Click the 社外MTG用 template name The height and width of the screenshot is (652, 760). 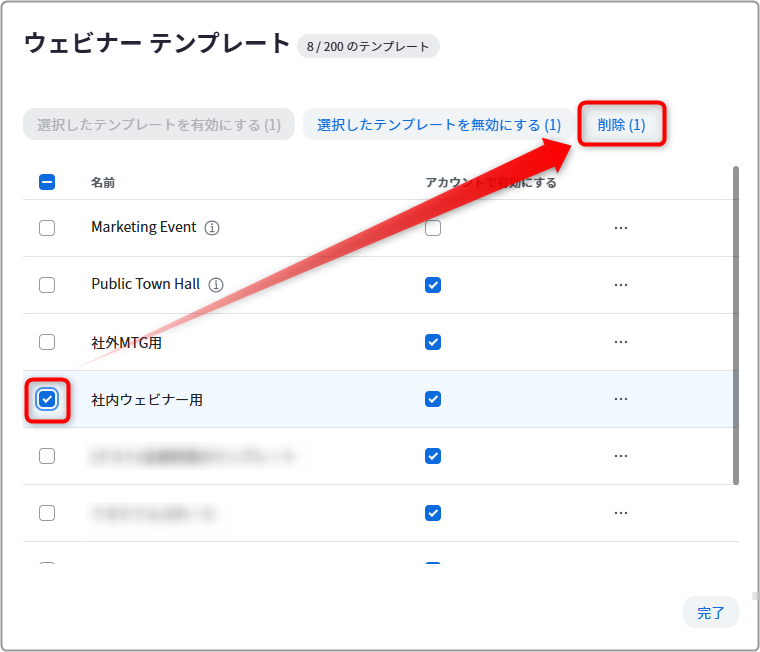pos(127,343)
